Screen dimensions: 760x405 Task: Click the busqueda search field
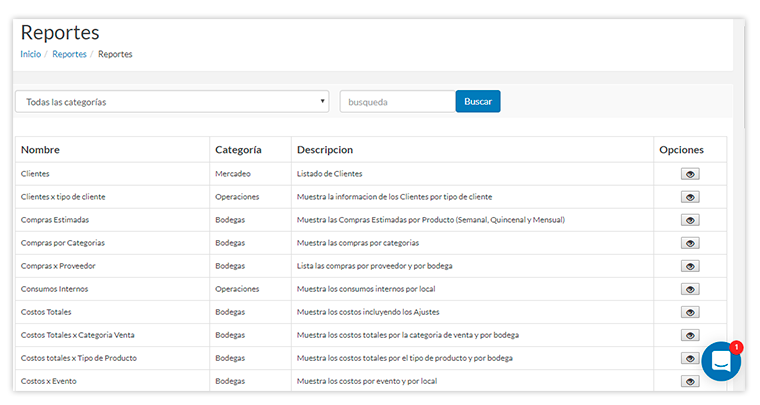[397, 102]
